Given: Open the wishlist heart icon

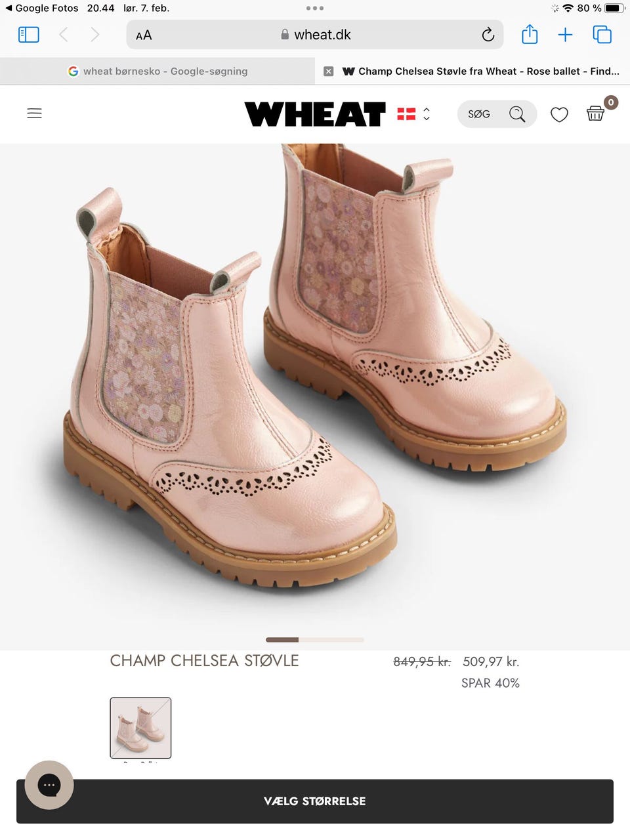Looking at the screenshot, I should pos(559,115).
